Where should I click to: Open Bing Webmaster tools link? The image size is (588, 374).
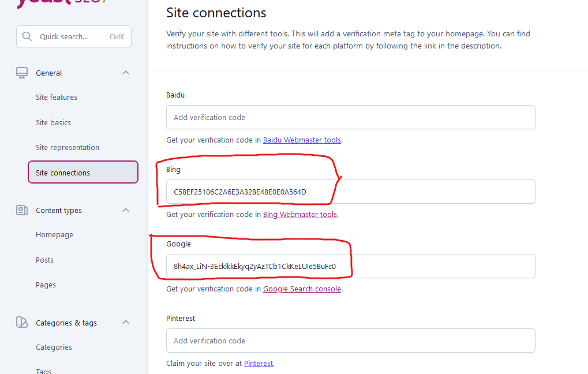(300, 215)
